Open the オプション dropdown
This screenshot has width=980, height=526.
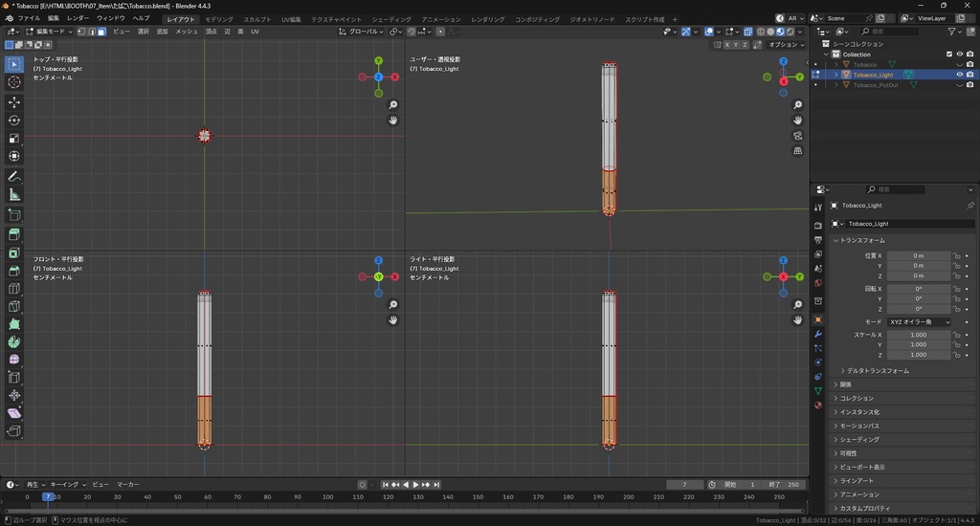point(786,45)
